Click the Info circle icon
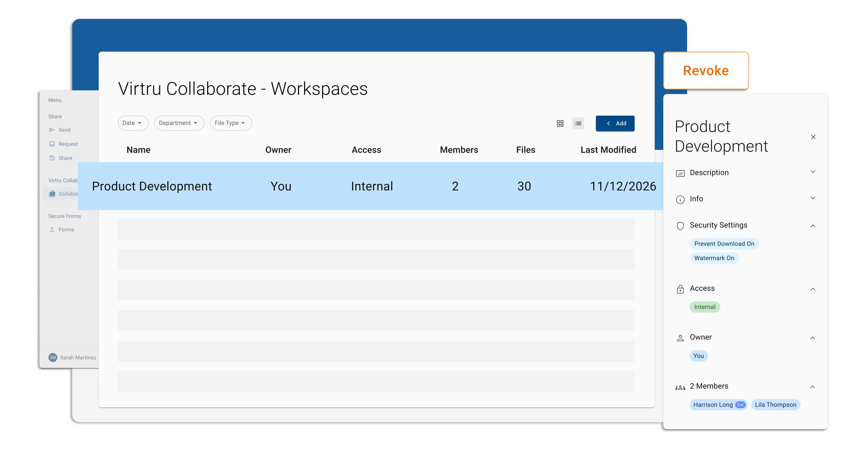 [680, 199]
